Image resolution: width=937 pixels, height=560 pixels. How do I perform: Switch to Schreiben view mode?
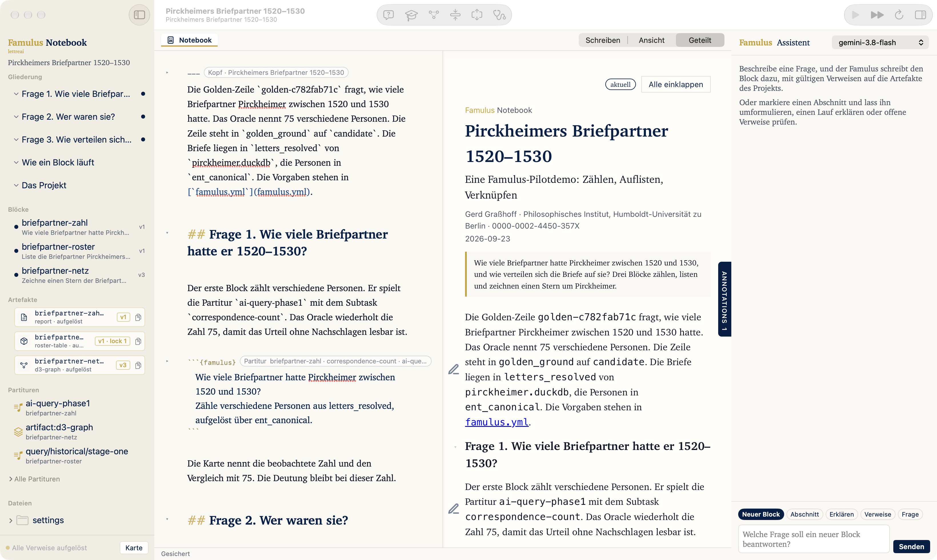point(602,40)
